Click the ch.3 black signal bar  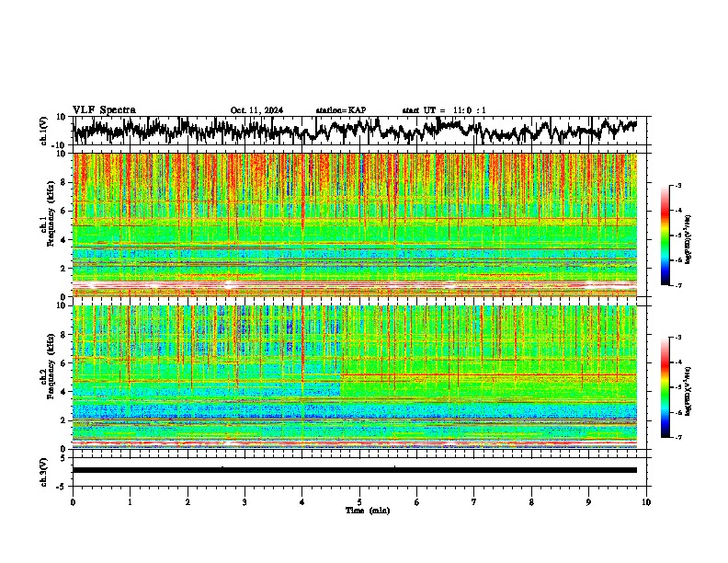355,470
